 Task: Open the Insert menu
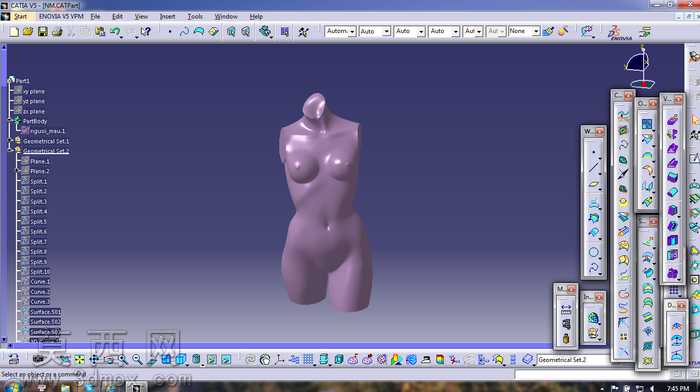pos(167,17)
